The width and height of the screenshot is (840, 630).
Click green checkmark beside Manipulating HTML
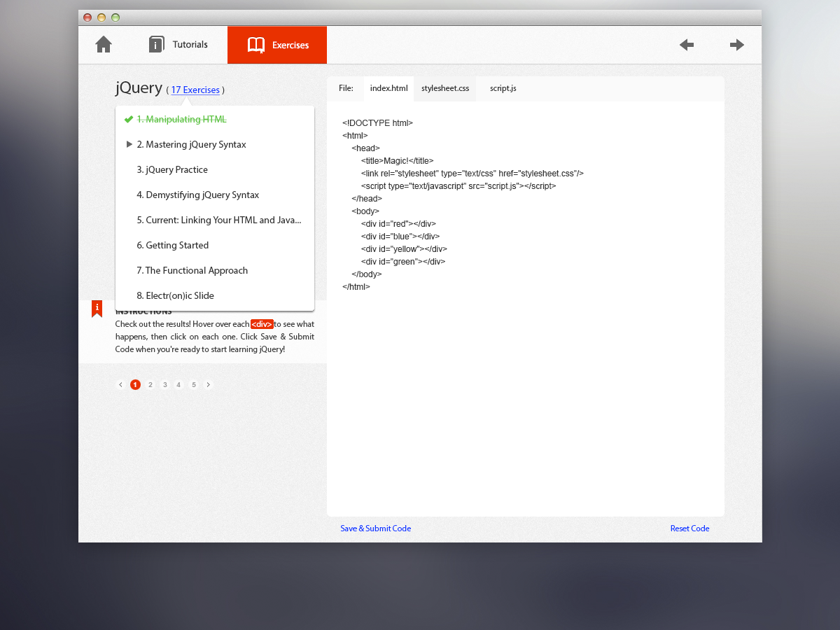pos(129,119)
